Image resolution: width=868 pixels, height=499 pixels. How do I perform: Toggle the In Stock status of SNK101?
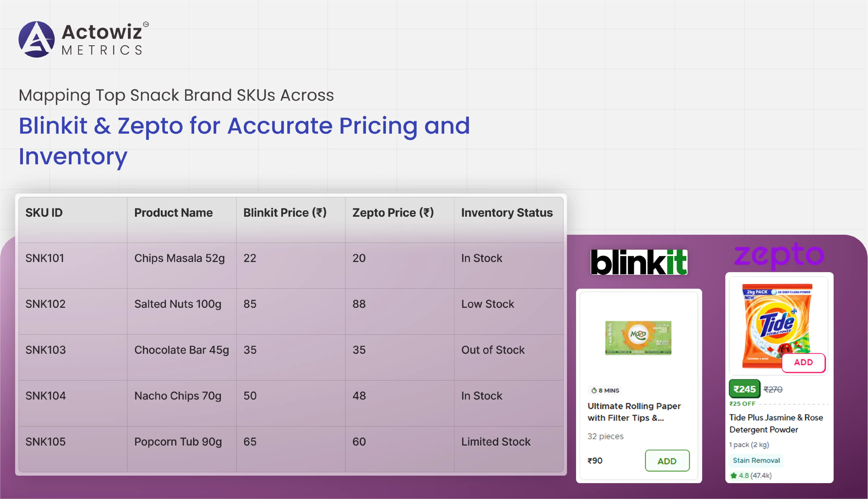482,258
